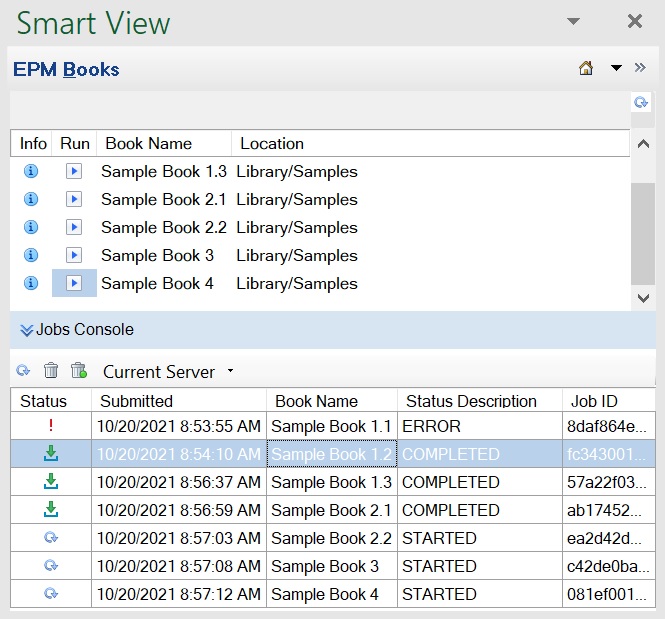Collapse the Jobs Console section
The image size is (665, 619).
coord(27,330)
